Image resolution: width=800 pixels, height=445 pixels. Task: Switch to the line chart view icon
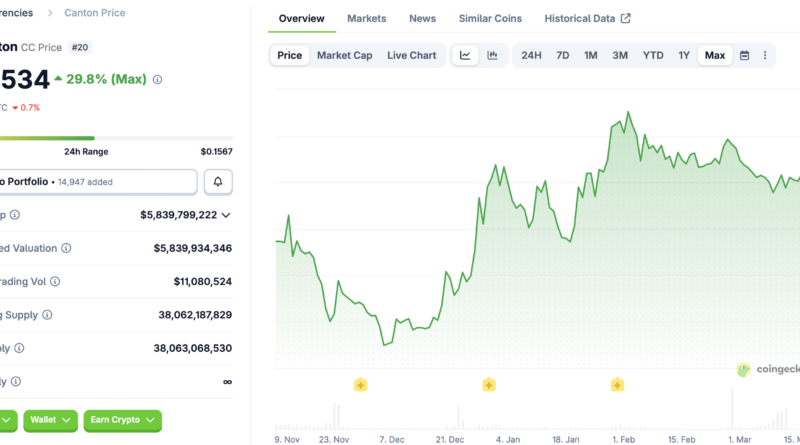(466, 56)
